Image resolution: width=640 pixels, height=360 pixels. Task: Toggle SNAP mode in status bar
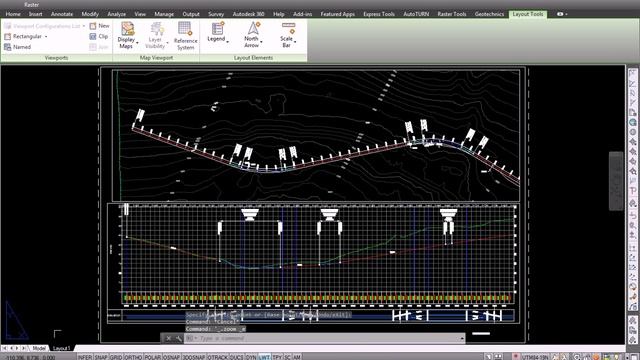101,357
